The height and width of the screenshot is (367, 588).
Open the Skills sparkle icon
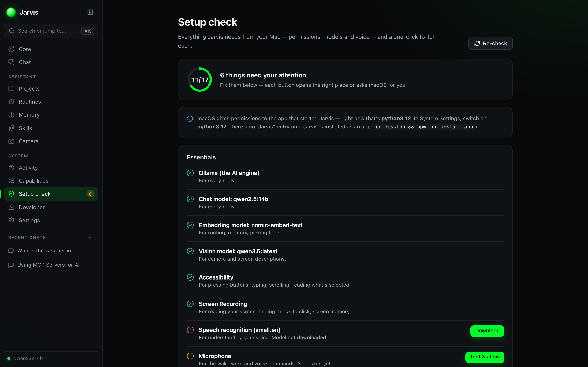click(11, 128)
